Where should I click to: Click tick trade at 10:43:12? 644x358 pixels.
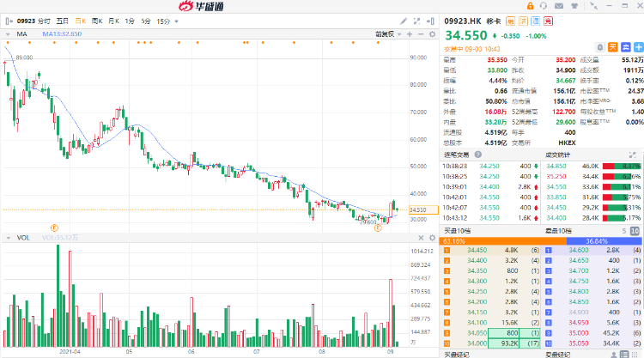pos(490,218)
